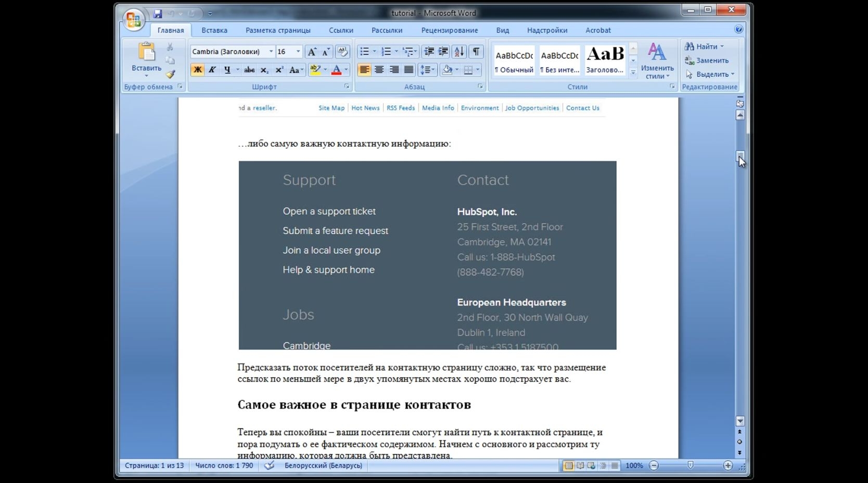Clear formatting with eraser icon
The image size is (868, 483).
click(x=342, y=51)
